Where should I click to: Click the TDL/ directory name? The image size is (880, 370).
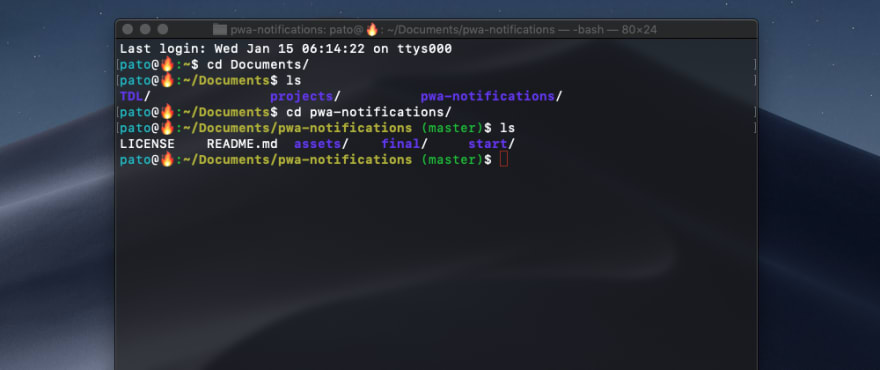[x=135, y=97]
